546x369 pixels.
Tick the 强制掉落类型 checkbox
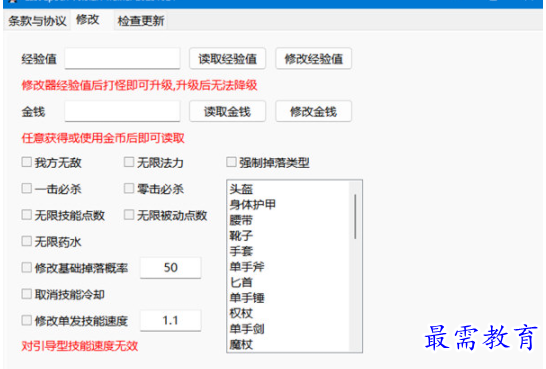[231, 162]
